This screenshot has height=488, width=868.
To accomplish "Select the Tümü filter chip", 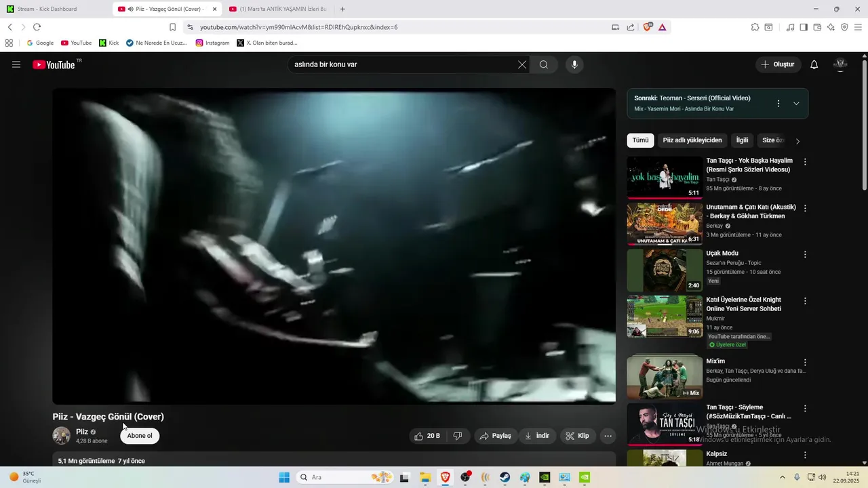I will tap(641, 140).
